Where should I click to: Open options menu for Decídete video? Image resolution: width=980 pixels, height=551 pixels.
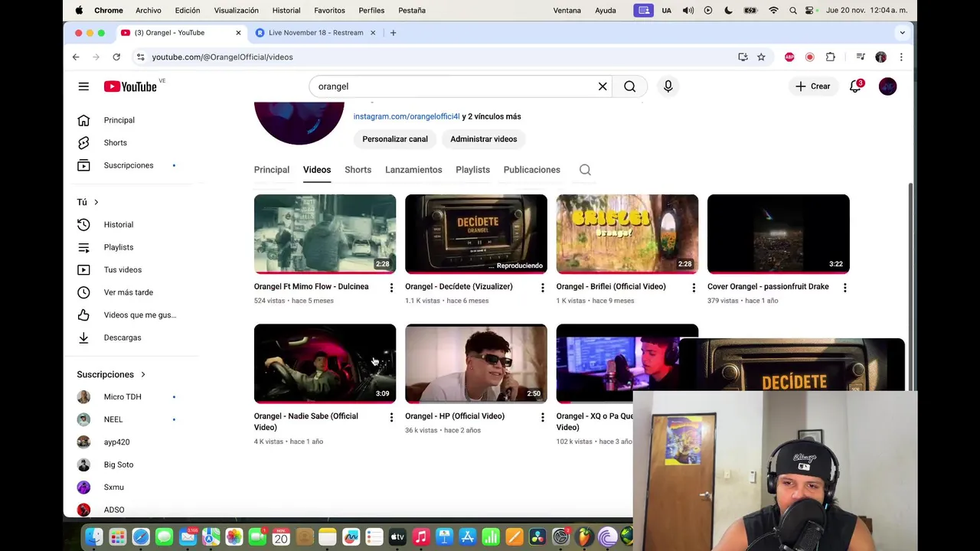(x=542, y=288)
